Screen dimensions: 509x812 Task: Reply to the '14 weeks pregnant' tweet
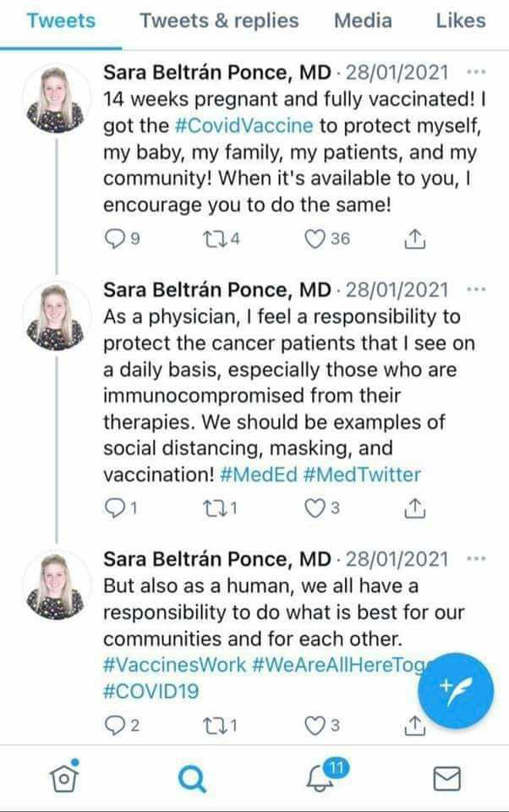(x=114, y=239)
